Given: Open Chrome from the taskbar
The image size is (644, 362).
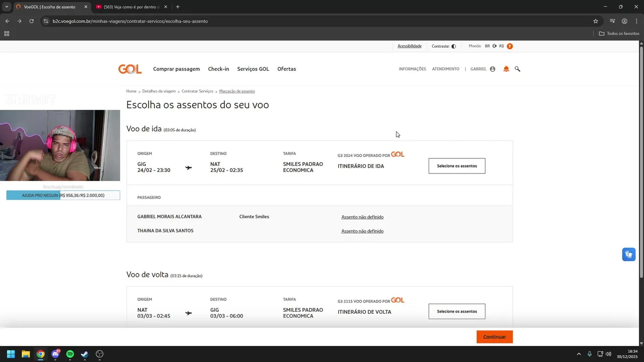Looking at the screenshot, I should pos(40,354).
